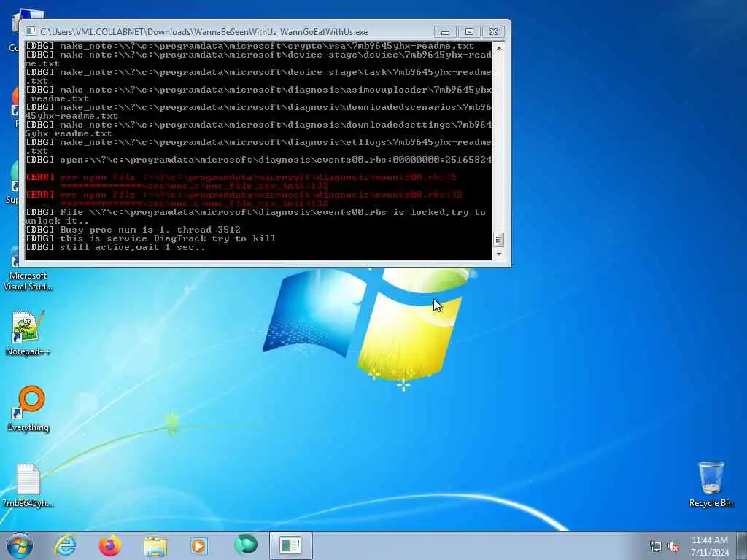Screen dimensions: 747x560
Task: Click the green round taskbar application icon
Action: 246,545
